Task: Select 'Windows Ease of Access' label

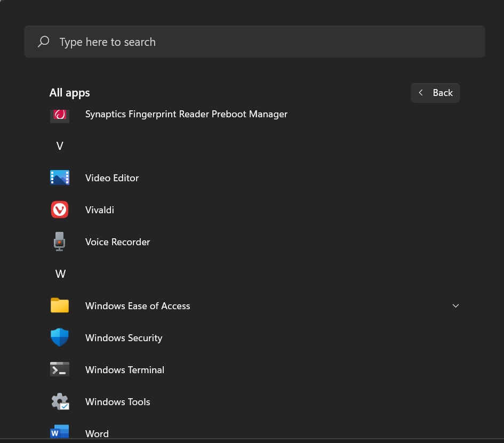Action: click(138, 306)
